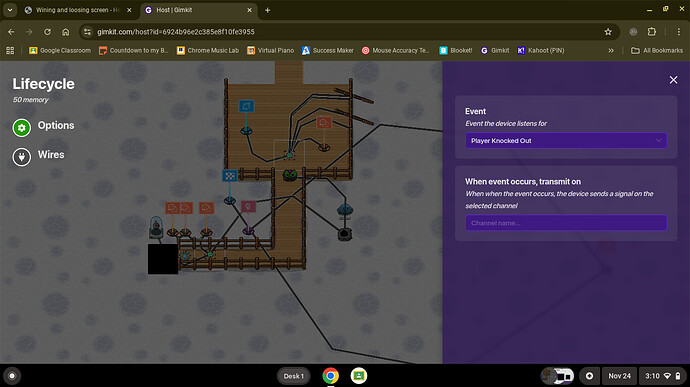Open the quick settings showing 3:10

pyautogui.click(x=662, y=376)
